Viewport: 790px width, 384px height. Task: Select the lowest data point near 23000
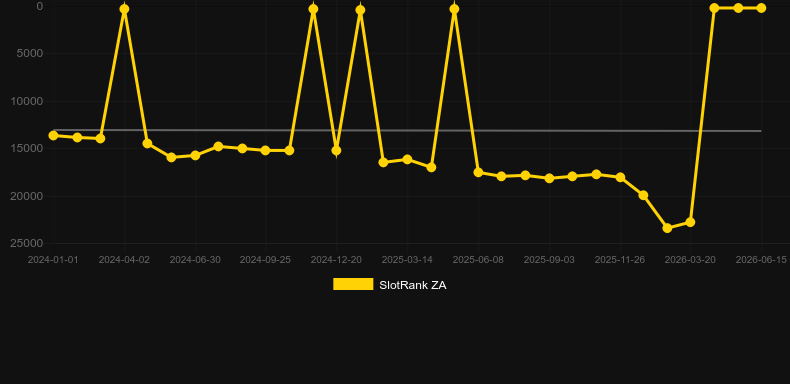(667, 228)
